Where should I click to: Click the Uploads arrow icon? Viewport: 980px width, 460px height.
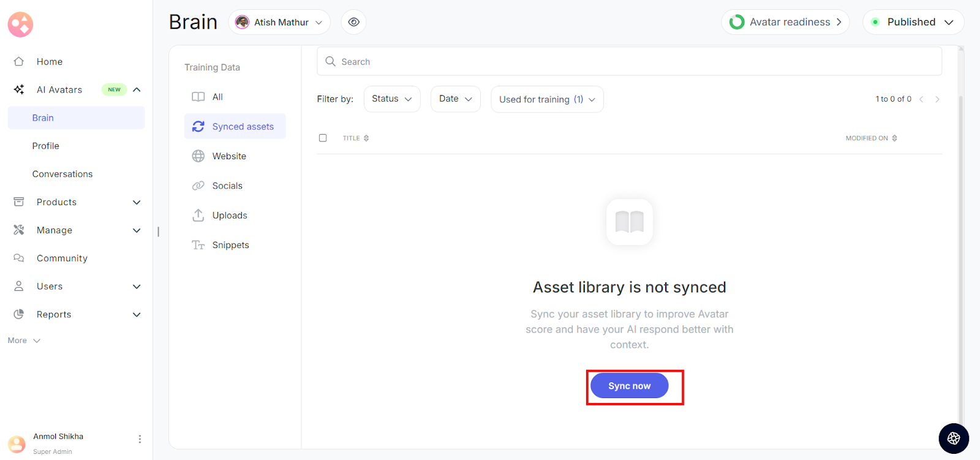point(198,215)
